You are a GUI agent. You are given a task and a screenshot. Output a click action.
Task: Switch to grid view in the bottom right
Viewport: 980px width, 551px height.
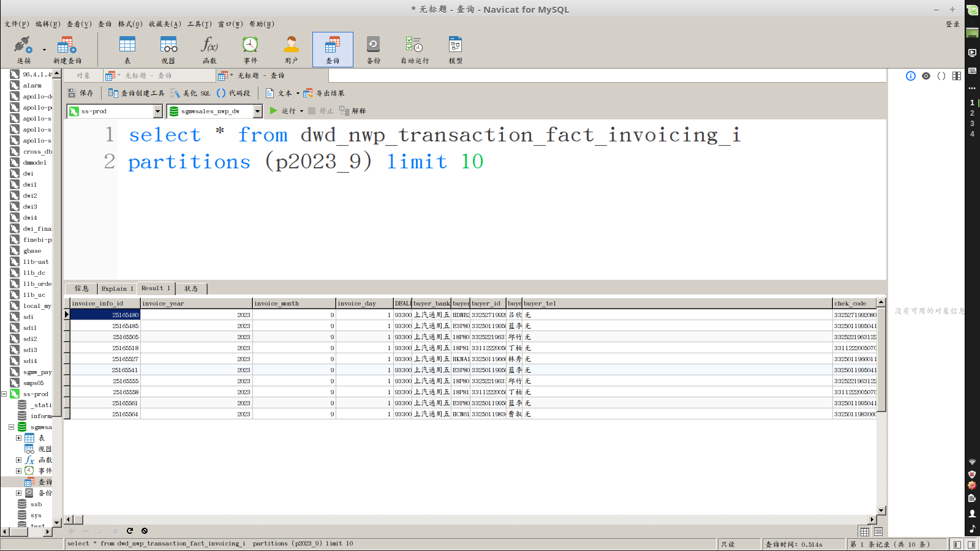click(865, 531)
